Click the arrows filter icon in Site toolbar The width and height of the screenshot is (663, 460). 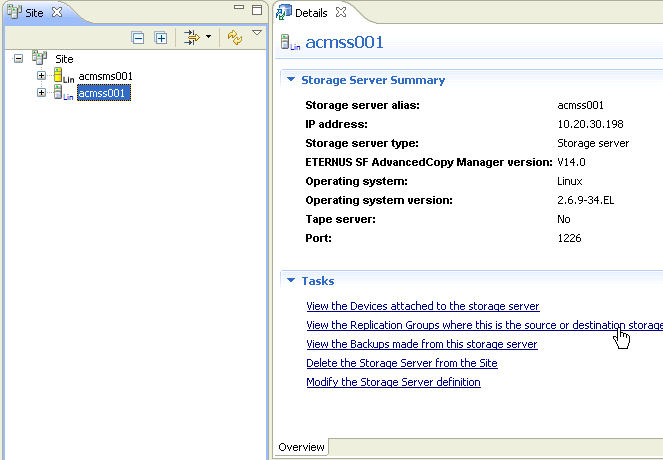192,37
